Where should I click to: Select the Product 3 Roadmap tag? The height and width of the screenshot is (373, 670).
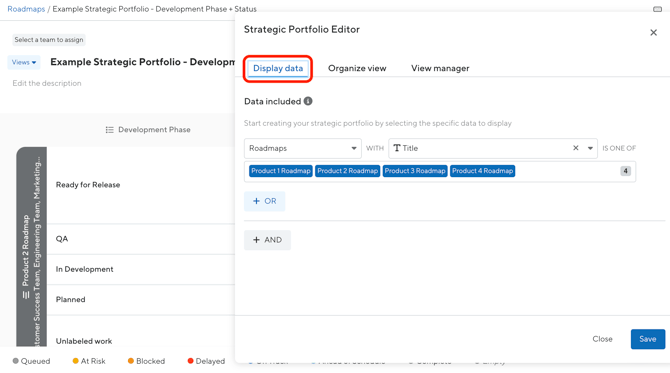coord(415,171)
